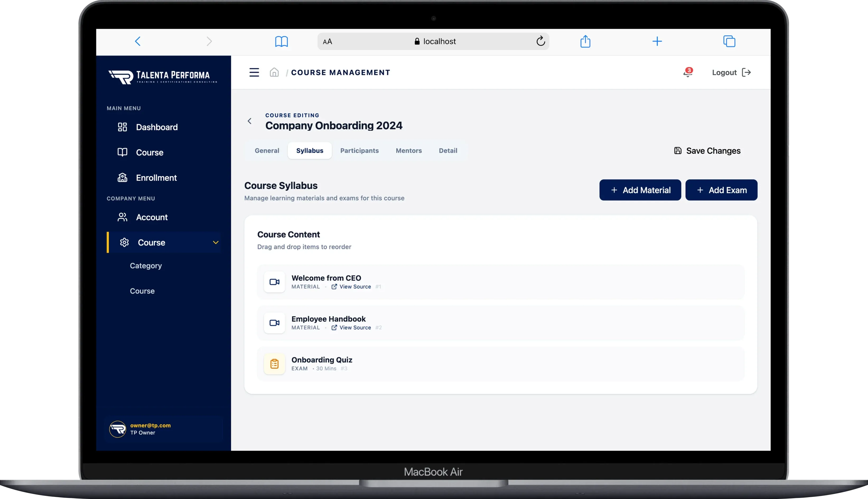
Task: Click the Enrollment building icon
Action: tap(122, 177)
